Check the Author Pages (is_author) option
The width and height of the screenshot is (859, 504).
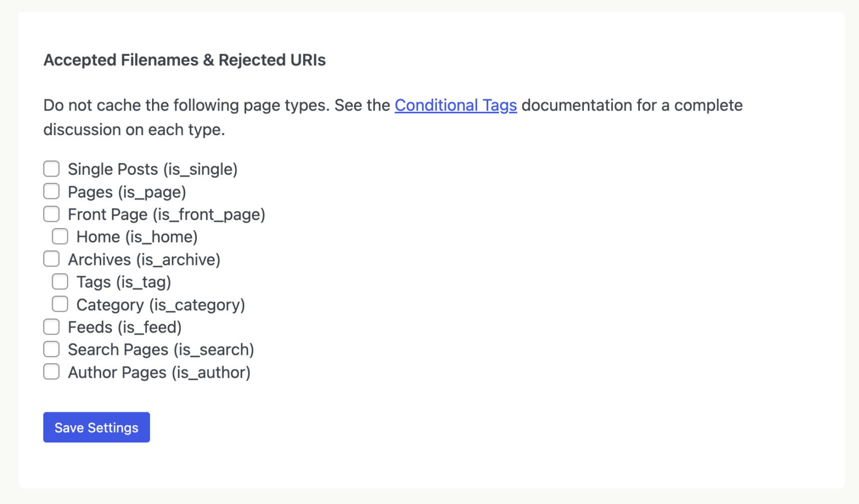[x=51, y=371]
